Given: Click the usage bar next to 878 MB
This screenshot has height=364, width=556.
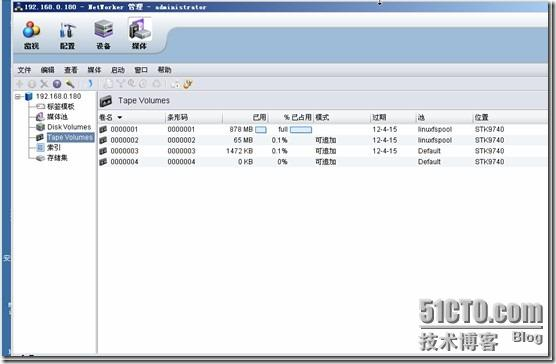Looking at the screenshot, I should pyautogui.click(x=261, y=130).
